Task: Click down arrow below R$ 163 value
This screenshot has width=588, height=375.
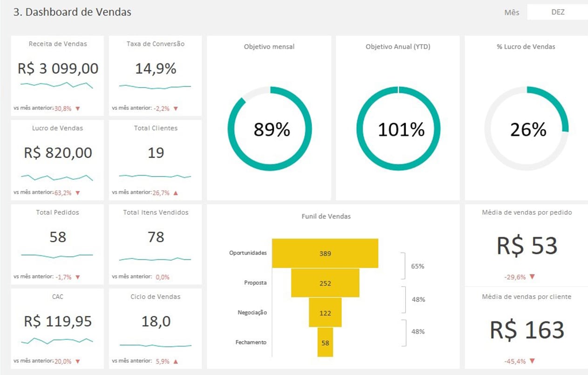Action: [x=532, y=361]
